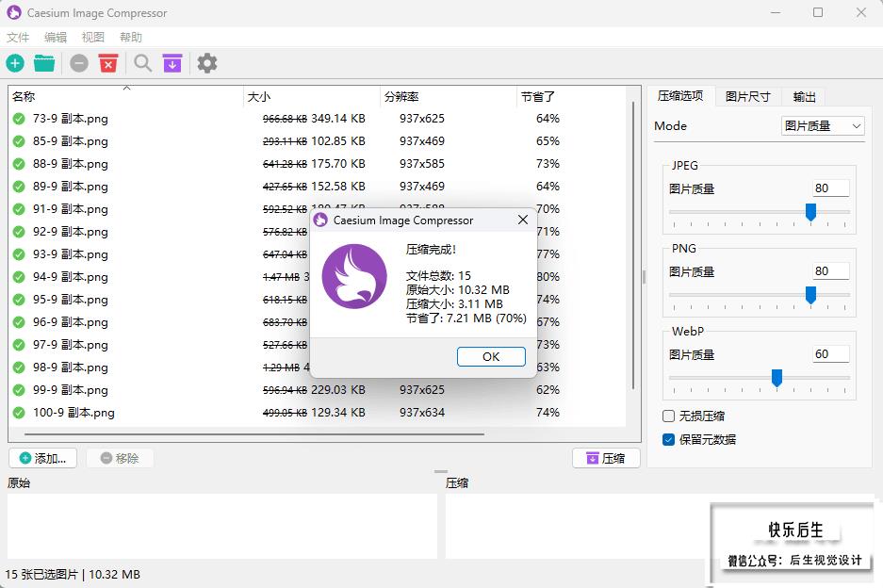Click OK in the compression finished dialog
Viewport: 883px width, 588px height.
pos(491,356)
